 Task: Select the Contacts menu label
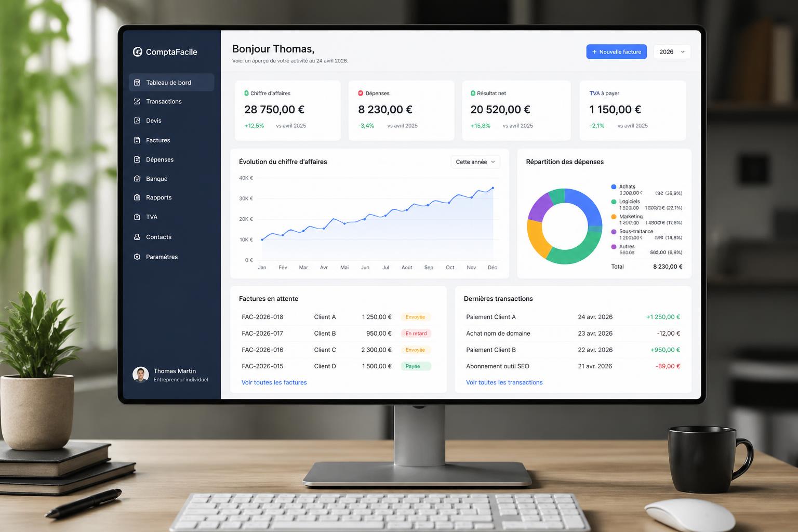point(158,237)
